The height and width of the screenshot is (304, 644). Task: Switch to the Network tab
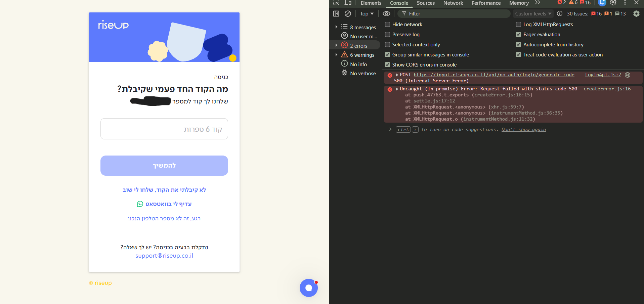pyautogui.click(x=453, y=3)
